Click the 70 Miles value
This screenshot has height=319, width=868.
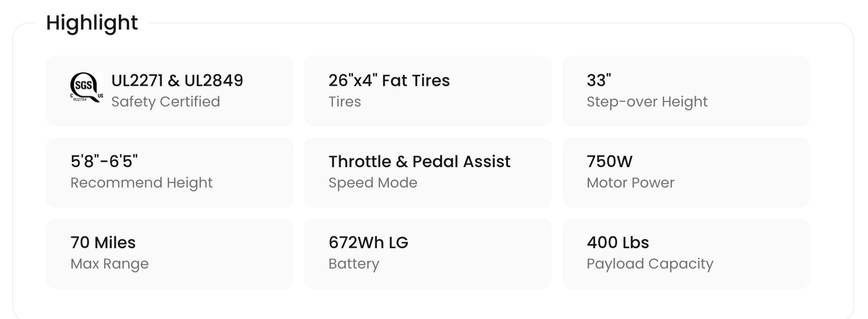pos(103,243)
